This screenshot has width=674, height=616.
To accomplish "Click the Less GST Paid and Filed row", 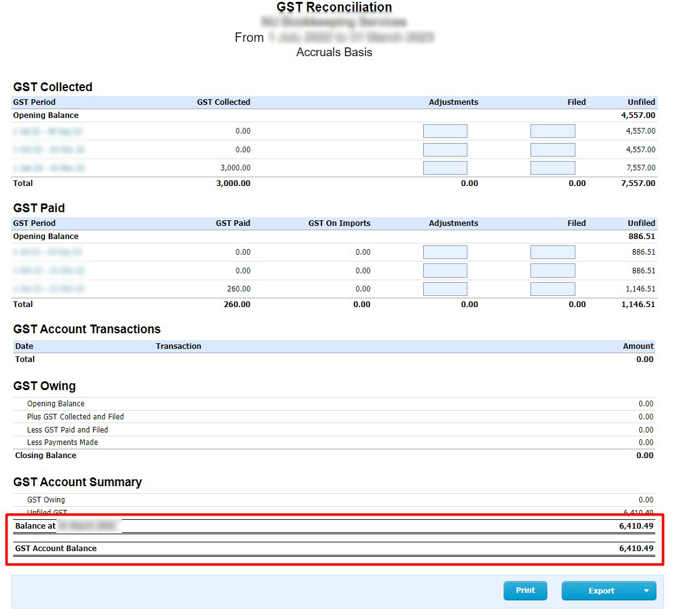I will (334, 429).
